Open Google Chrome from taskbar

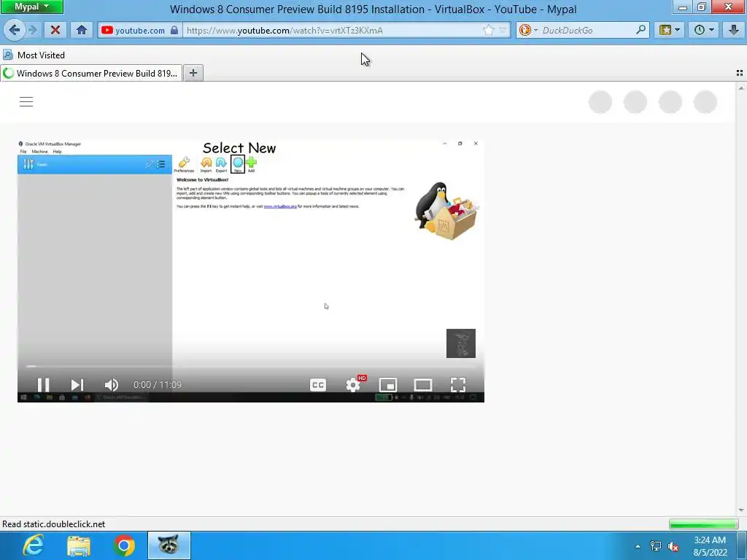(124, 545)
